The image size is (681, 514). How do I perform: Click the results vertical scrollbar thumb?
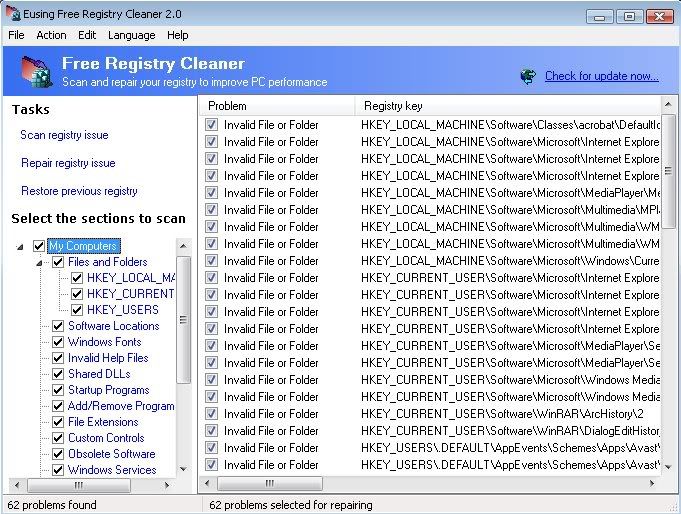pos(668,171)
